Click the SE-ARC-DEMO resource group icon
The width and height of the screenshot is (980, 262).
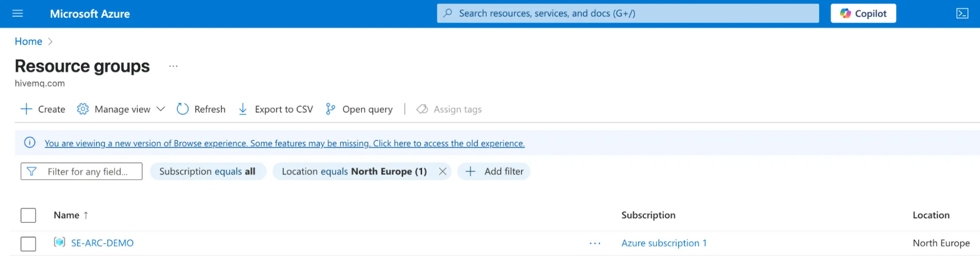[59, 242]
